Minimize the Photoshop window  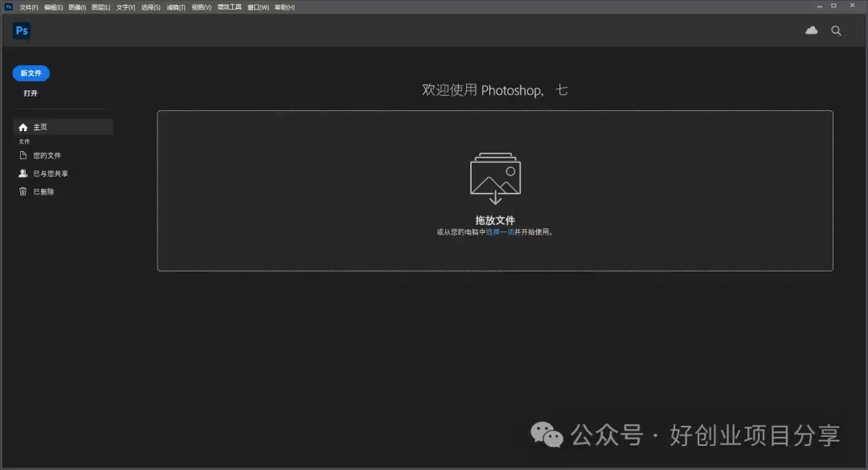pos(819,6)
